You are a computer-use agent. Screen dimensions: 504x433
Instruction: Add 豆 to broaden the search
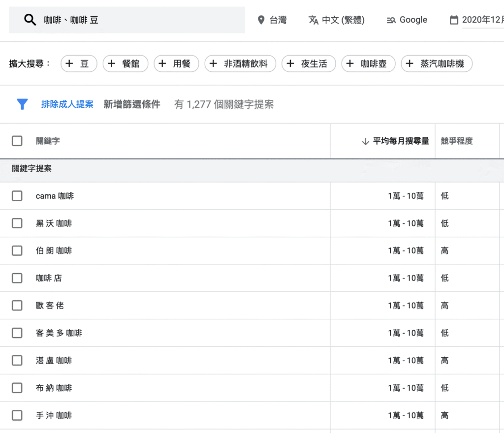(x=79, y=63)
